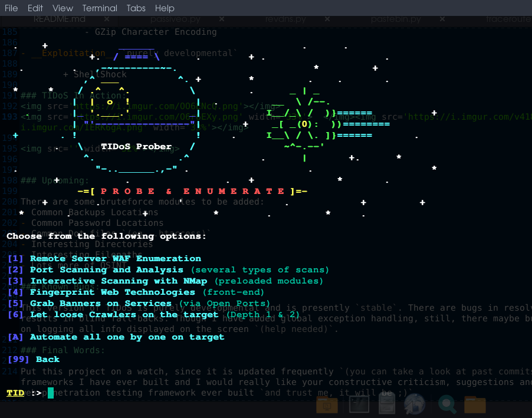Image resolution: width=532 pixels, height=418 pixels.
Task: Click the '(several types of scans)' note
Action: [260, 270]
